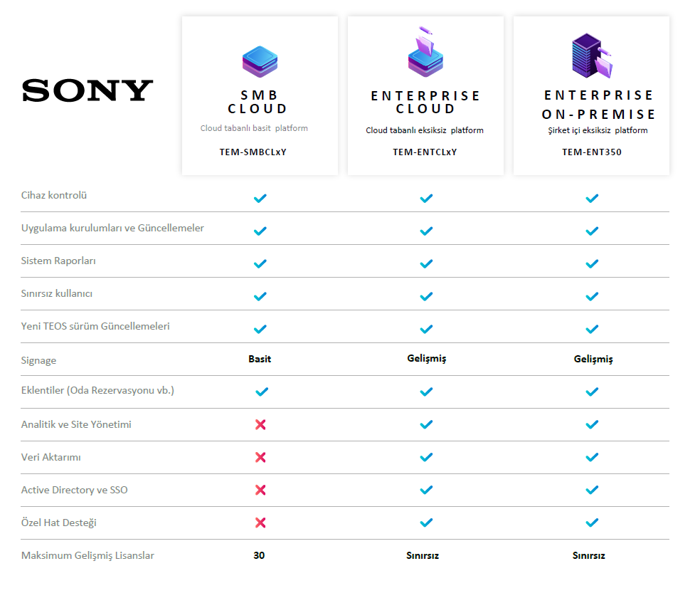Click the Sony logo

(87, 90)
